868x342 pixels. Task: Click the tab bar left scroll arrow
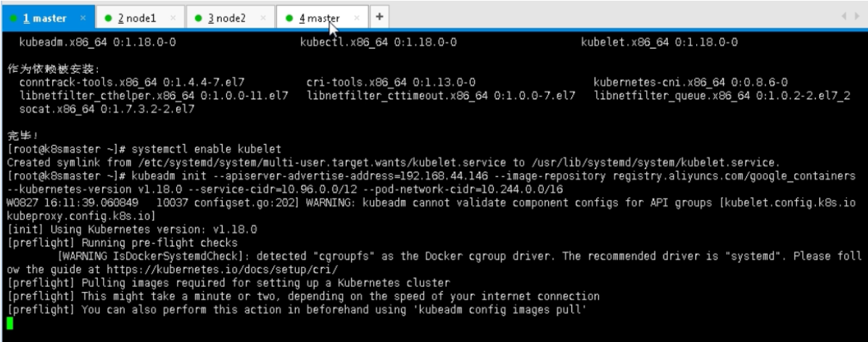[843, 17]
